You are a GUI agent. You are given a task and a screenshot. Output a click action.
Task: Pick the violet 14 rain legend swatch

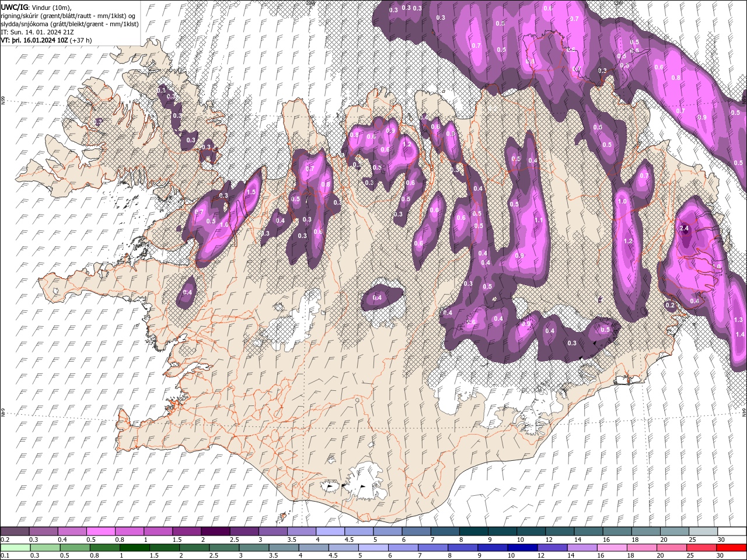tap(583, 548)
